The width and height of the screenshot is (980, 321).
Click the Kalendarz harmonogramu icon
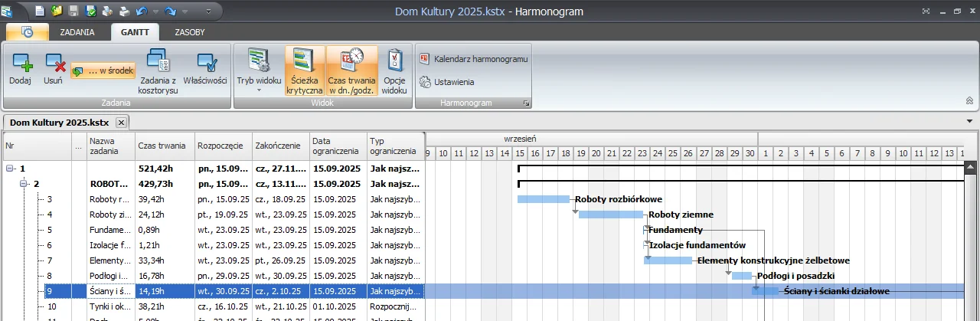tap(425, 58)
